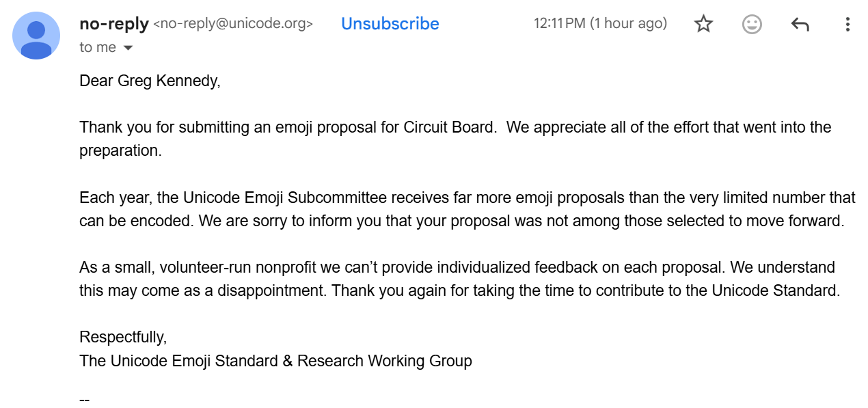The width and height of the screenshot is (868, 408).
Task: Click the closing word "Respectfully,"
Action: [123, 337]
